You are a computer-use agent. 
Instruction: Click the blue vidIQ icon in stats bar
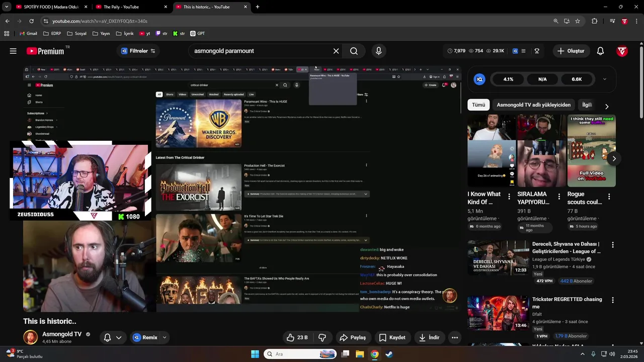pyautogui.click(x=515, y=51)
